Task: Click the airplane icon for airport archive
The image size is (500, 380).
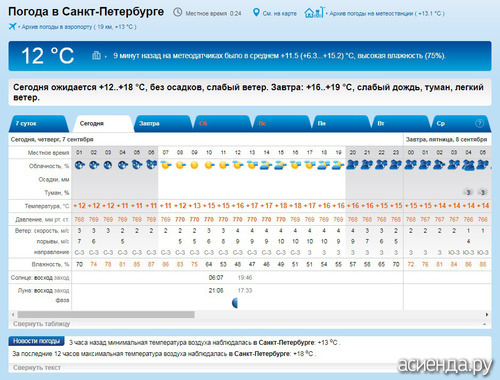Action: [12, 26]
